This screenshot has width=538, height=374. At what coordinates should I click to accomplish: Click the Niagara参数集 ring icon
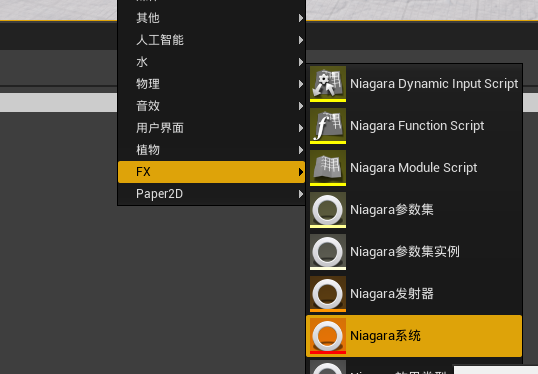(x=328, y=210)
